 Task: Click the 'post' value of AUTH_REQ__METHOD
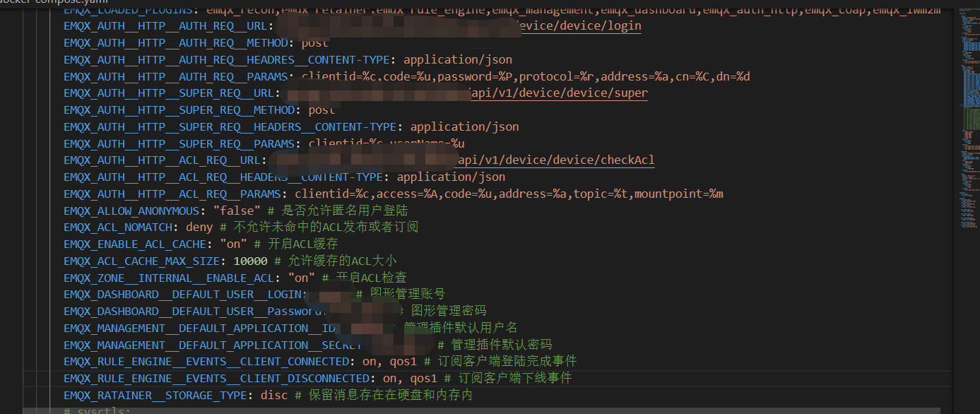pyautogui.click(x=314, y=43)
